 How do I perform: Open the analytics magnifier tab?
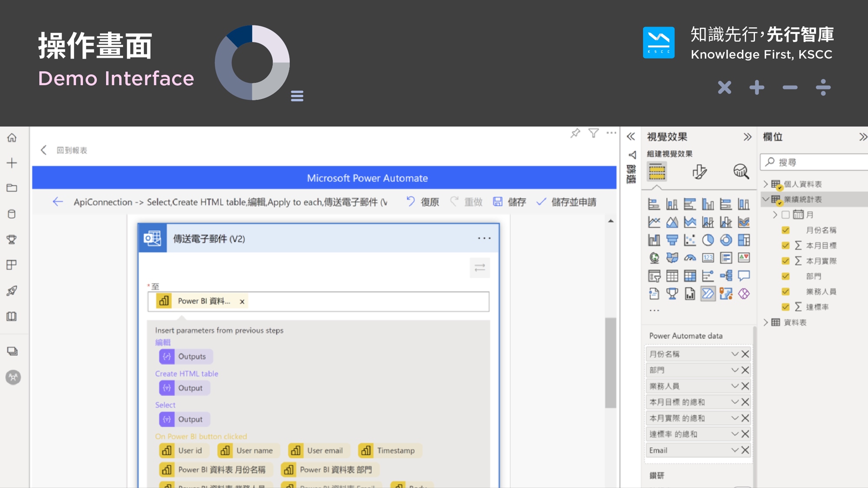(x=741, y=172)
